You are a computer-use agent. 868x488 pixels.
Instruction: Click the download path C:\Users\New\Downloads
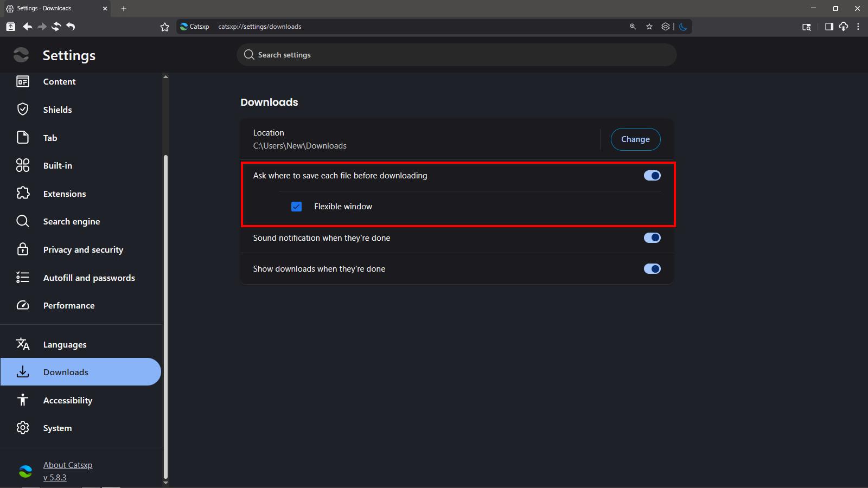coord(300,146)
